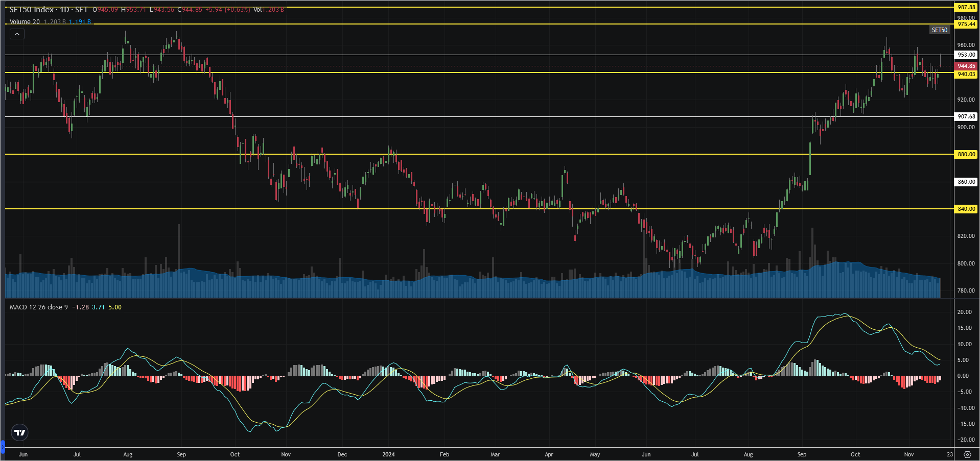Click the open value O945.09 in legend
980x461 pixels.
(x=105, y=10)
